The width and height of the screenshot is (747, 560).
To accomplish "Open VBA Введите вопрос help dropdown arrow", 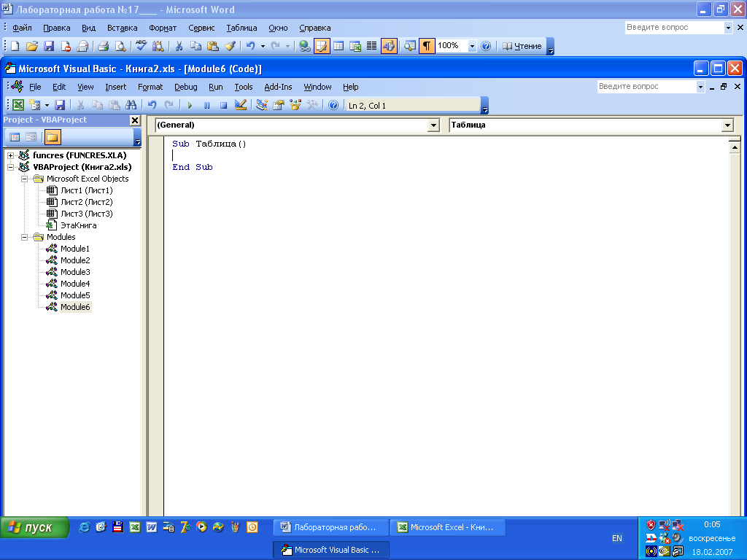I will pyautogui.click(x=700, y=87).
